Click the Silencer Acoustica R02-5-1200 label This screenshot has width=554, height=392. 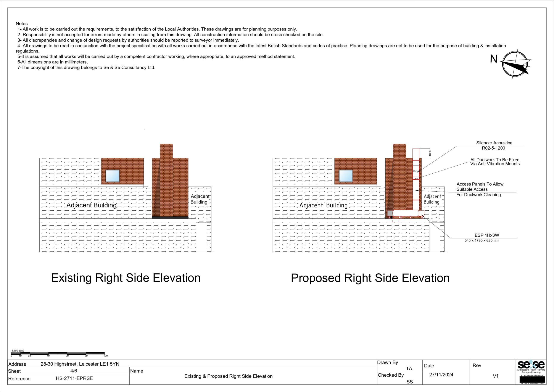coord(494,145)
